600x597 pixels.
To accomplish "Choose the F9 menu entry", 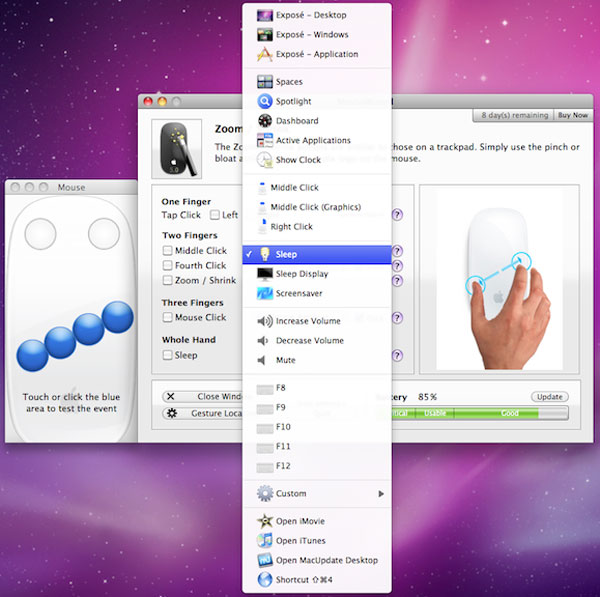I will [x=317, y=407].
